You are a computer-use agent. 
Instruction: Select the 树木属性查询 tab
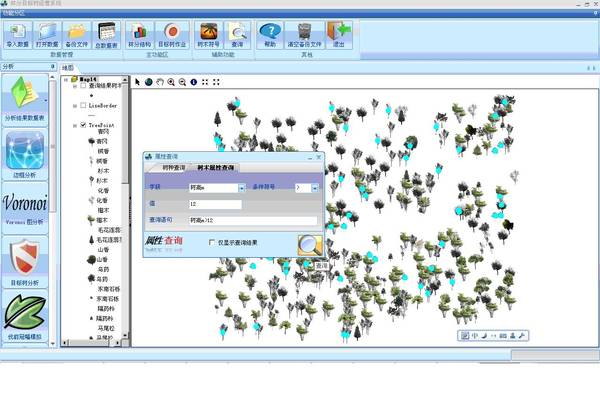215,169
